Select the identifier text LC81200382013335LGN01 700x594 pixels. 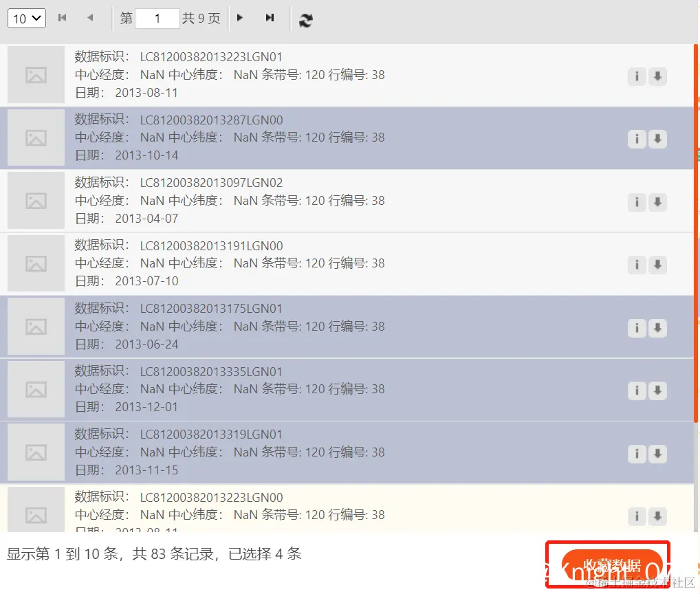[211, 372]
